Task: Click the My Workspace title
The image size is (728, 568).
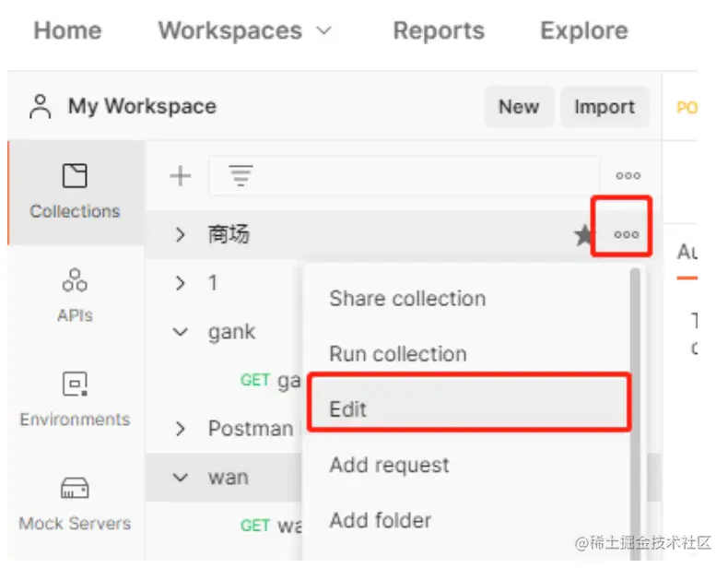Action: (x=142, y=106)
